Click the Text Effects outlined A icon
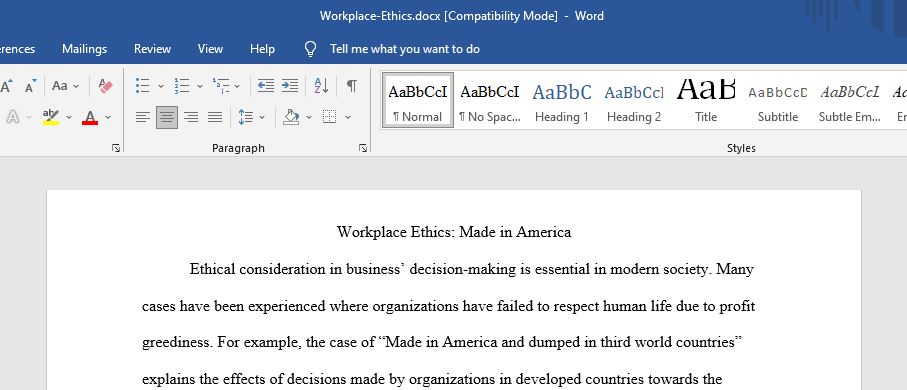Viewport: 907px width, 390px height. [x=13, y=117]
